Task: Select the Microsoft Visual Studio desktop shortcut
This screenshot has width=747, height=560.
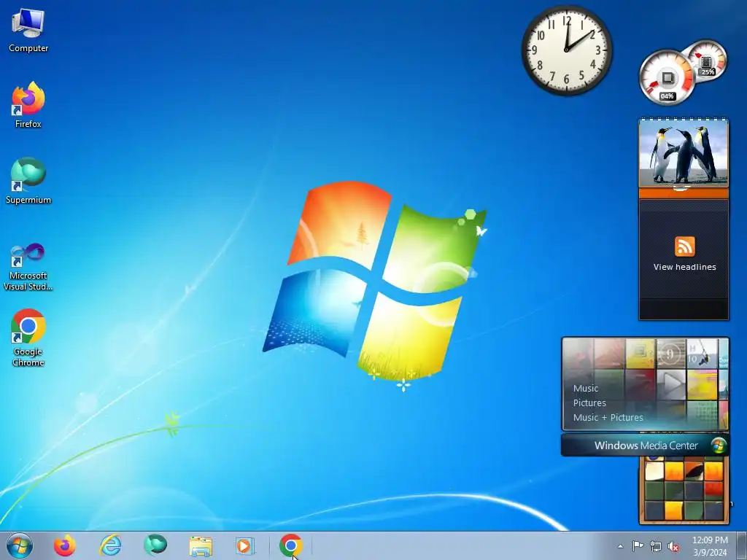Action: point(28,267)
